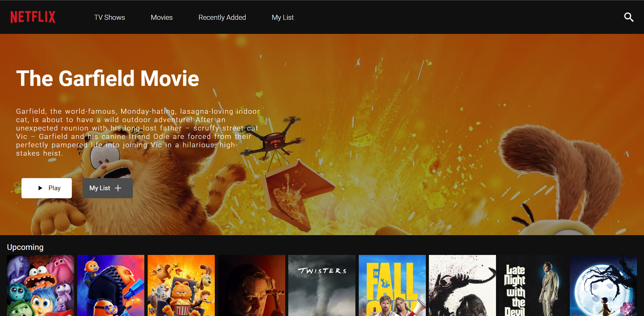Open Recently Added in the navigation
The height and width of the screenshot is (316, 644).
tap(222, 17)
